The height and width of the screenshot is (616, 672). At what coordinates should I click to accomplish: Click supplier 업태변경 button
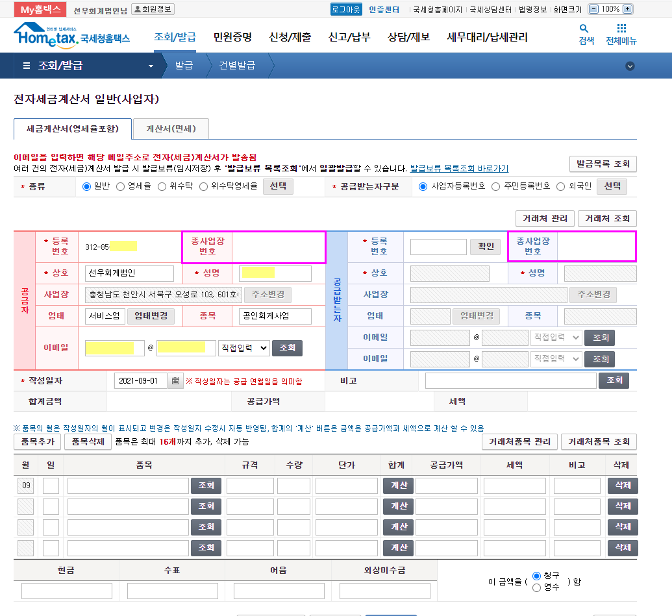pos(151,315)
